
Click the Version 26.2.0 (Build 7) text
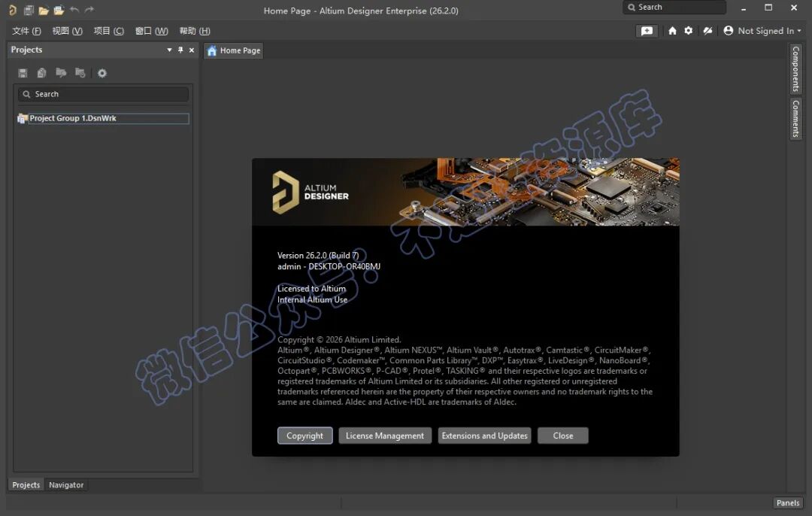tap(318, 256)
